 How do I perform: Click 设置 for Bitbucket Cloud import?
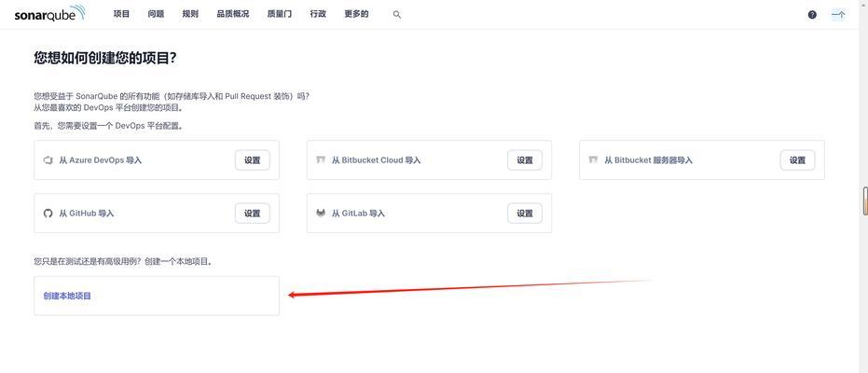click(x=525, y=160)
